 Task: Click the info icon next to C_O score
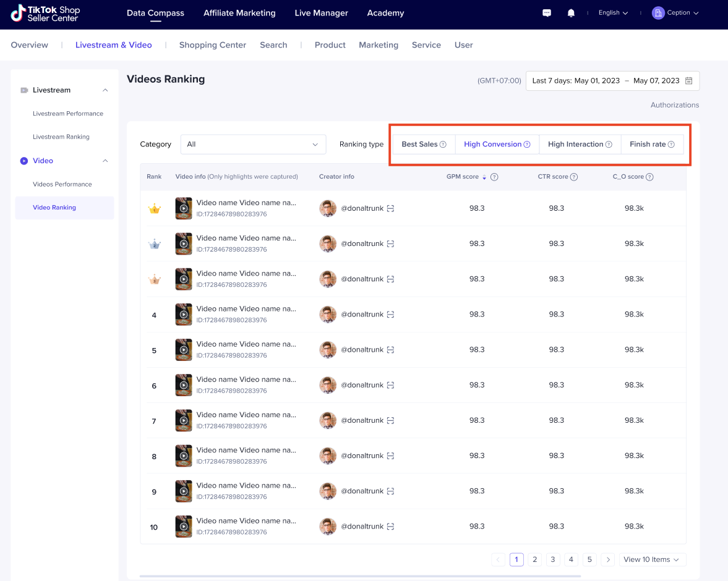click(x=649, y=177)
